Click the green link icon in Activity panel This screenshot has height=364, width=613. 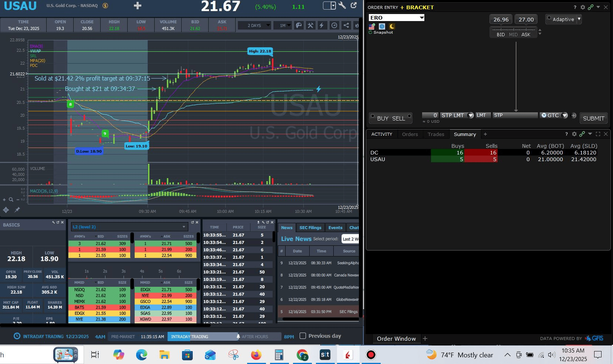582,134
